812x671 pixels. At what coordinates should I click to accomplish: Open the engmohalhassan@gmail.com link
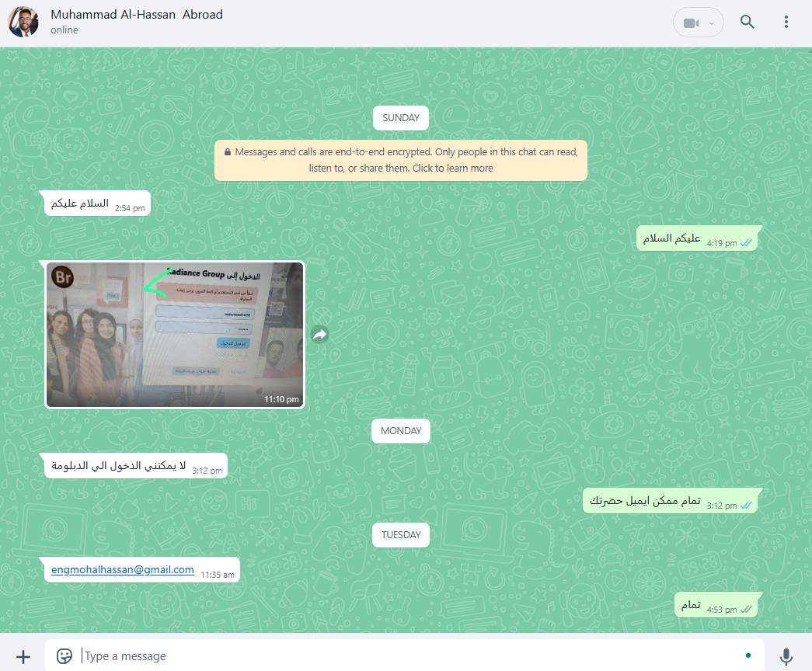pos(123,569)
